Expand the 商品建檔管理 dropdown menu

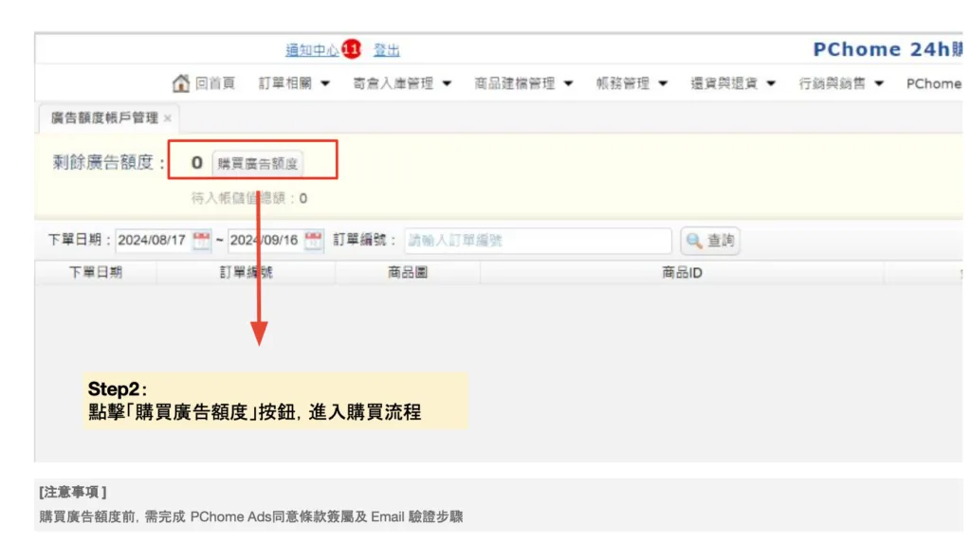[x=523, y=83]
